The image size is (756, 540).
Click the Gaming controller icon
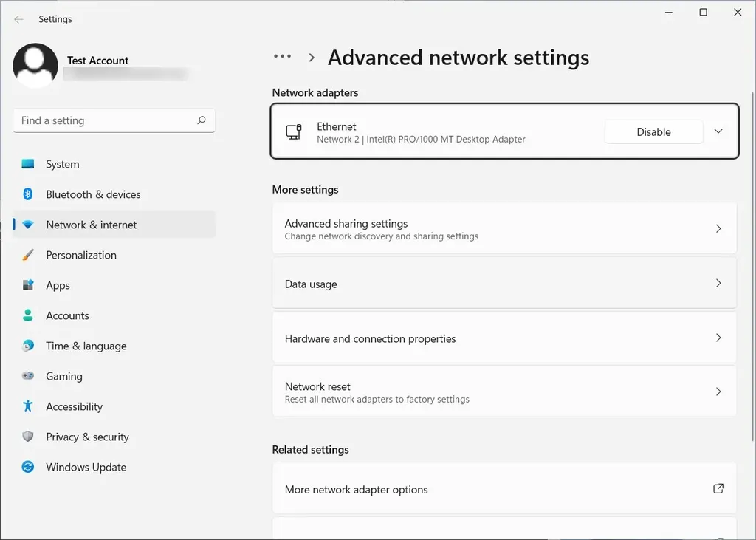[x=28, y=376]
